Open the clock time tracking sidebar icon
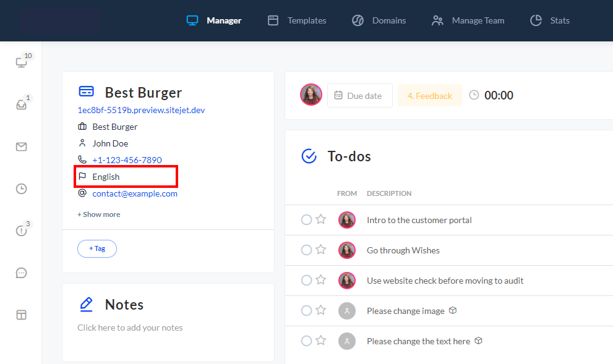 click(x=22, y=189)
